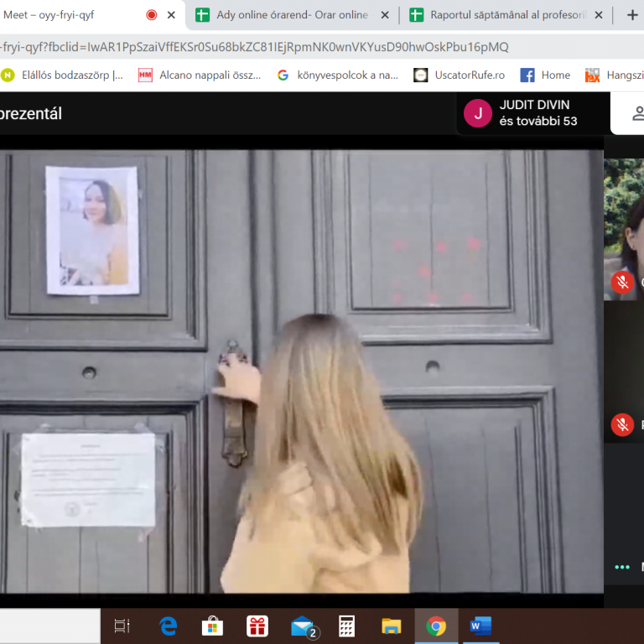
Task: Open the Facebook Home bookmark
Action: pyautogui.click(x=545, y=75)
